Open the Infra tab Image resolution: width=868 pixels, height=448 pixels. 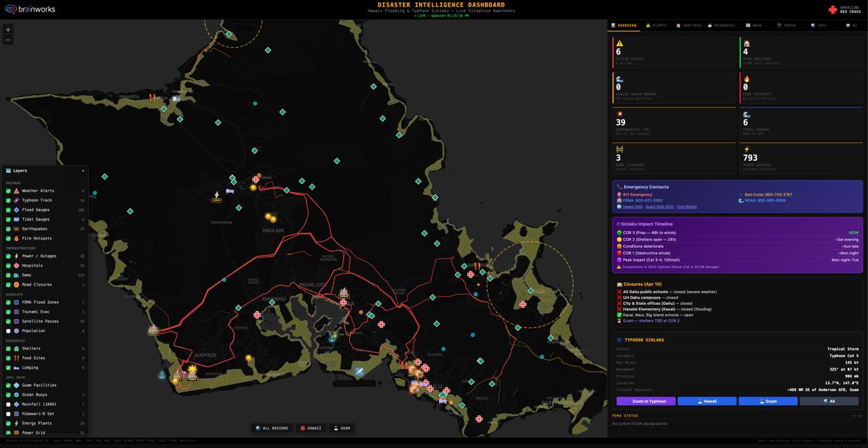787,26
